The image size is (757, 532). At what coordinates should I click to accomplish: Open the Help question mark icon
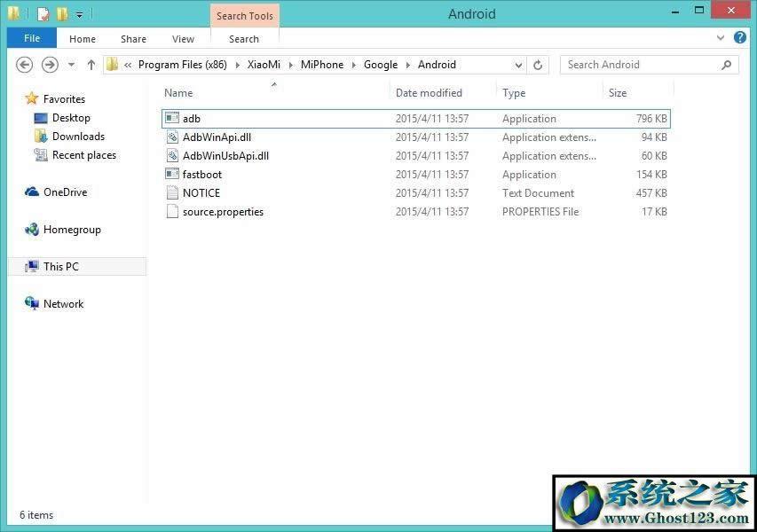738,39
